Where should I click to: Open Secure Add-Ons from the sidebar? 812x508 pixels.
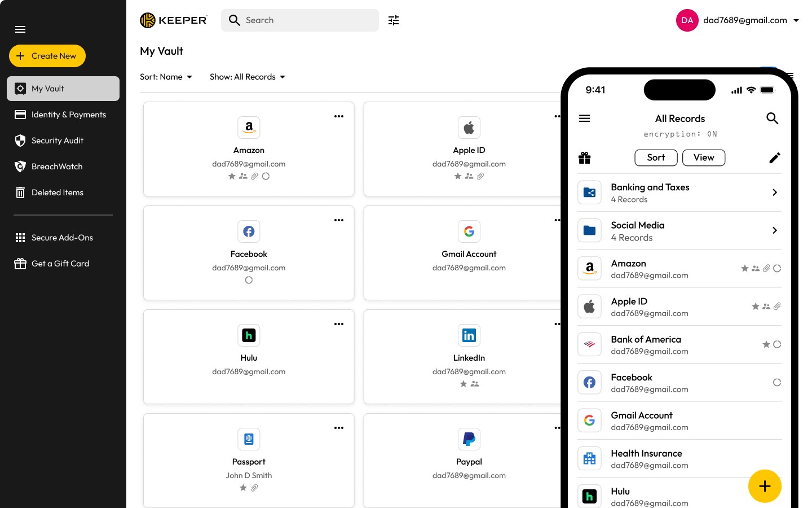pyautogui.click(x=62, y=237)
